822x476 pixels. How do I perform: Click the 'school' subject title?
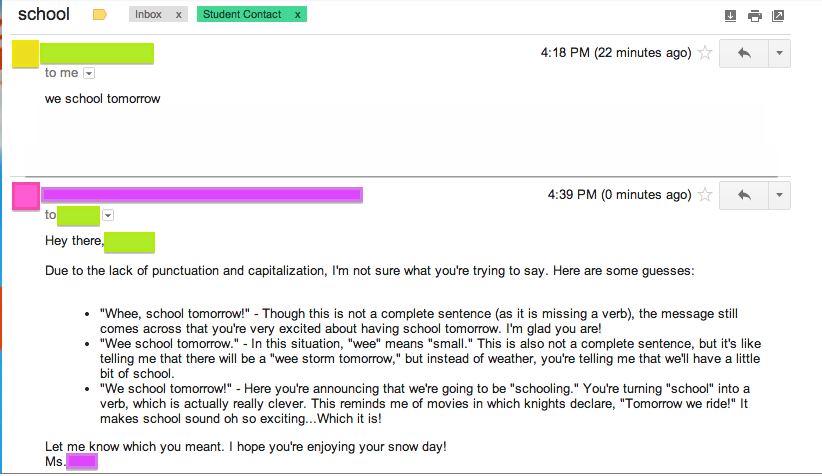(44, 14)
